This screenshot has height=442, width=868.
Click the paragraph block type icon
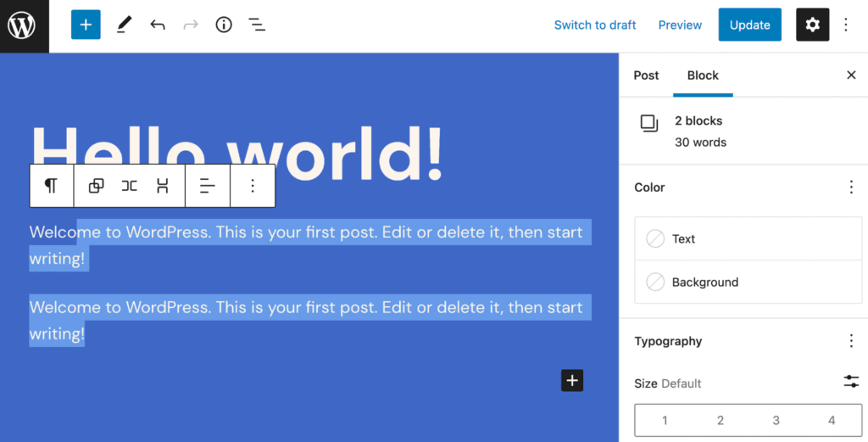52,186
